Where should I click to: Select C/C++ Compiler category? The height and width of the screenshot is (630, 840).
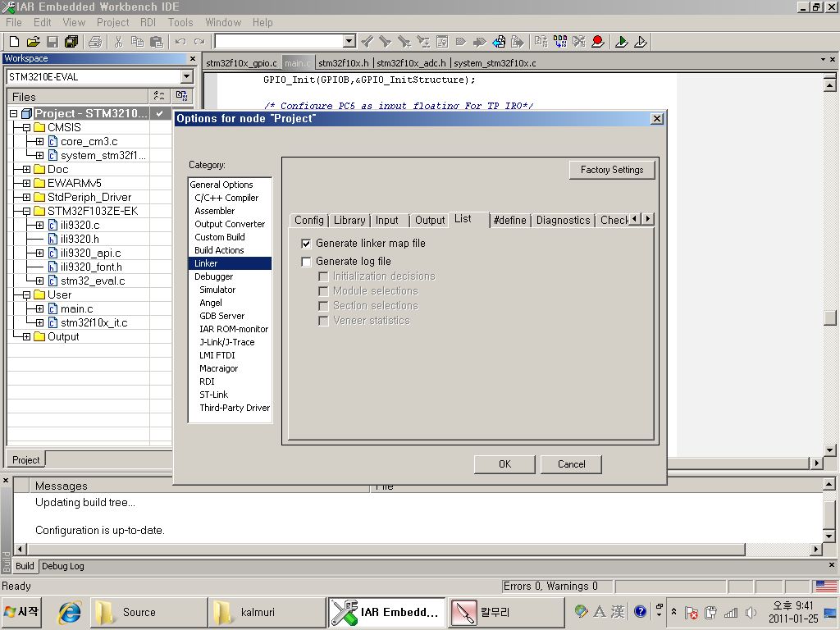tap(226, 198)
